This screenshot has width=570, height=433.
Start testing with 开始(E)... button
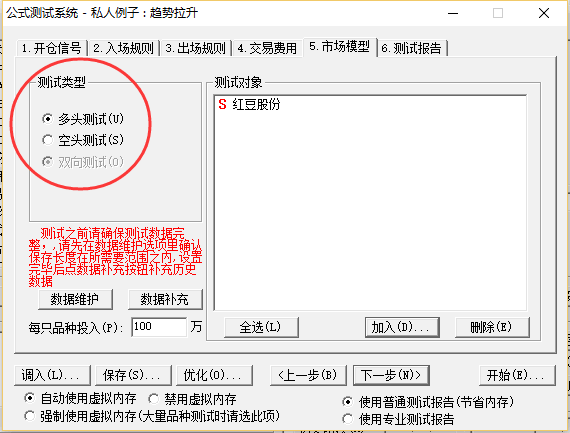(517, 375)
